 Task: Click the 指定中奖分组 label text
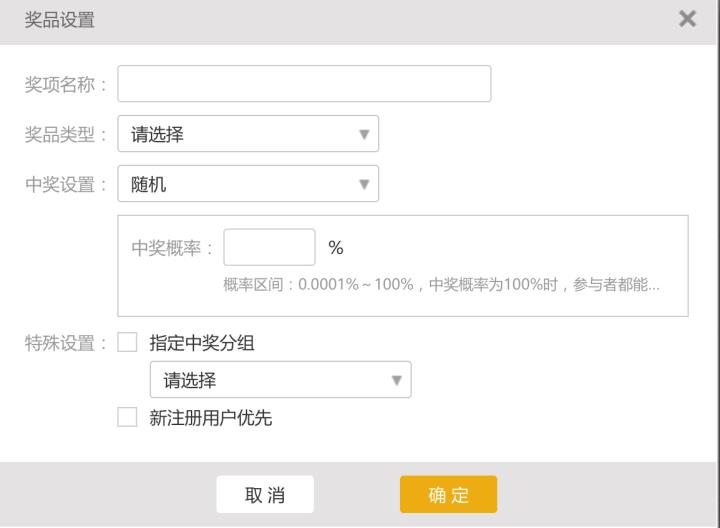[x=202, y=343]
